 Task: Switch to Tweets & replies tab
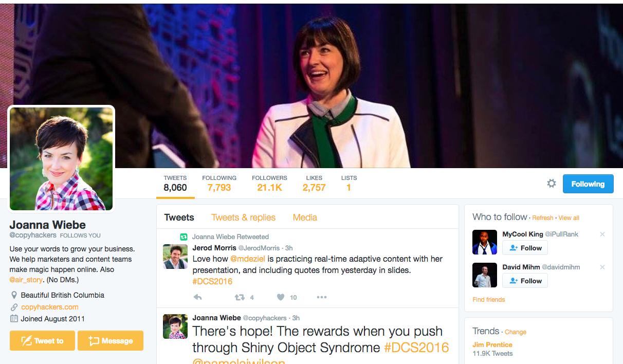(x=244, y=217)
